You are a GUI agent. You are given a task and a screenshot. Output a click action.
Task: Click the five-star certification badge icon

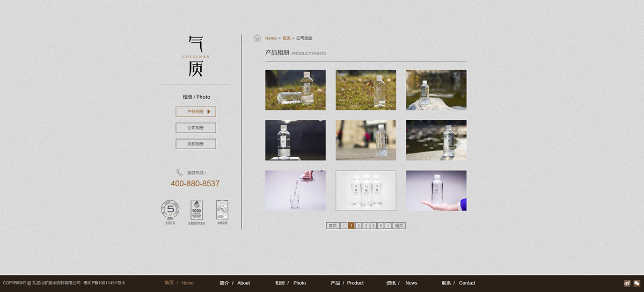[x=170, y=210]
